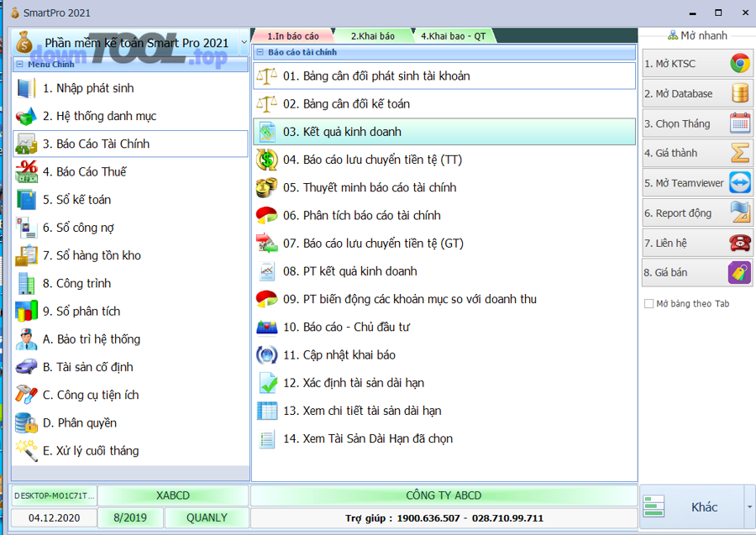Viewport: 756px width, 535px height.
Task: Click the DESKTOP-MO1C71T computer name field
Action: [x=54, y=496]
